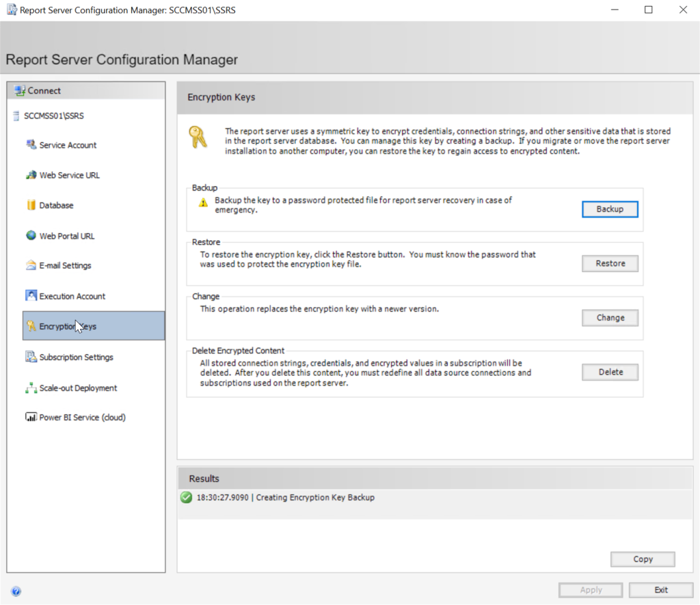
Task: Click the Execution Account icon
Action: tap(31, 295)
